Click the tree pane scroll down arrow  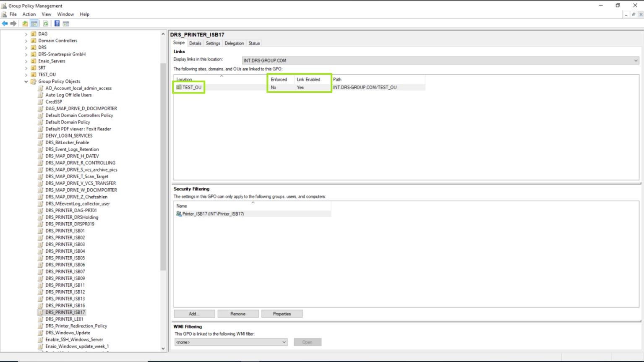tap(163, 348)
